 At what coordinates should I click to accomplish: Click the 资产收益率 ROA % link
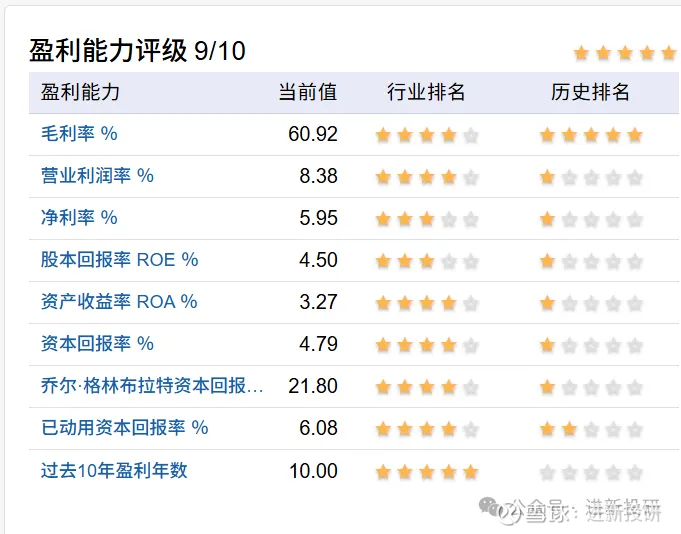pyautogui.click(x=119, y=302)
